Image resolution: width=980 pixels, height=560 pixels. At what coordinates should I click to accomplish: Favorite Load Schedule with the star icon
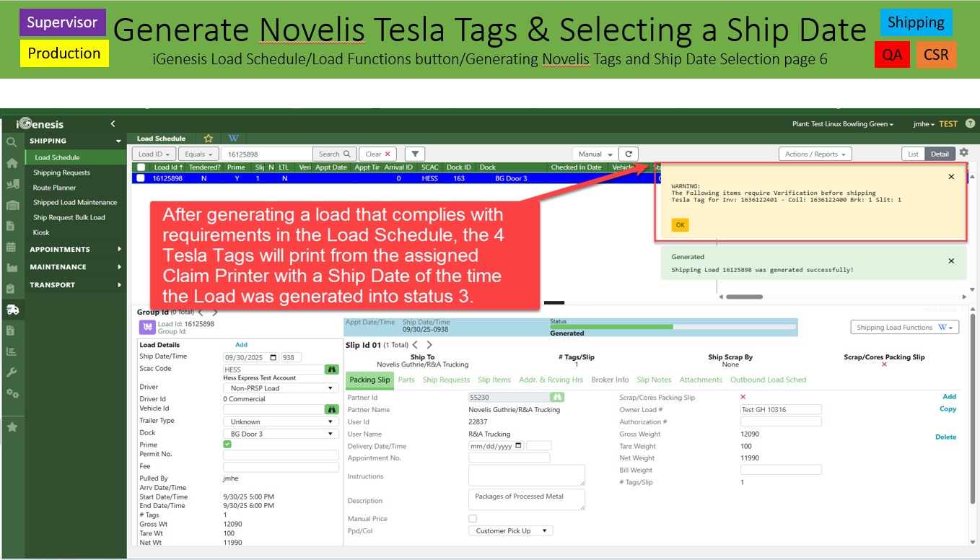209,139
